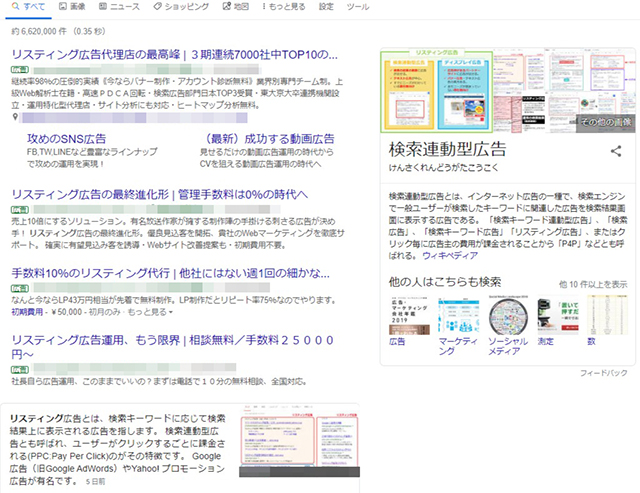640x493 pixels.
Task: Go to the ショッピング tab
Action: pos(181,7)
